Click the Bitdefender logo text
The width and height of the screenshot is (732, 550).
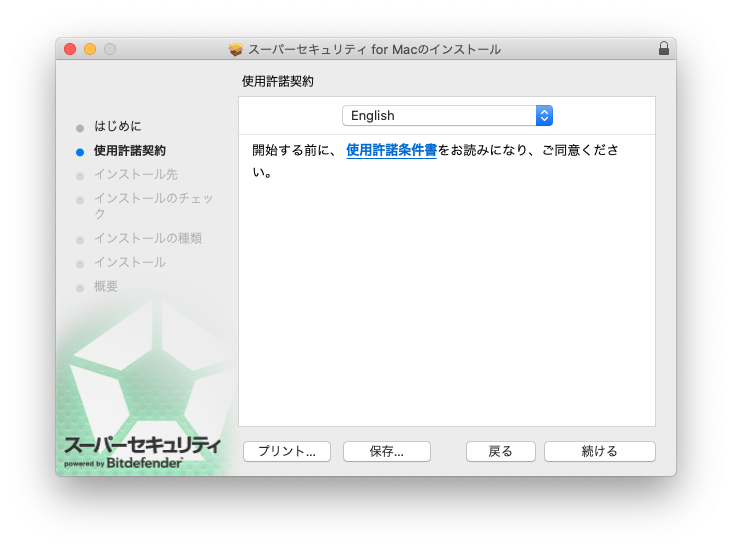pyautogui.click(x=144, y=463)
